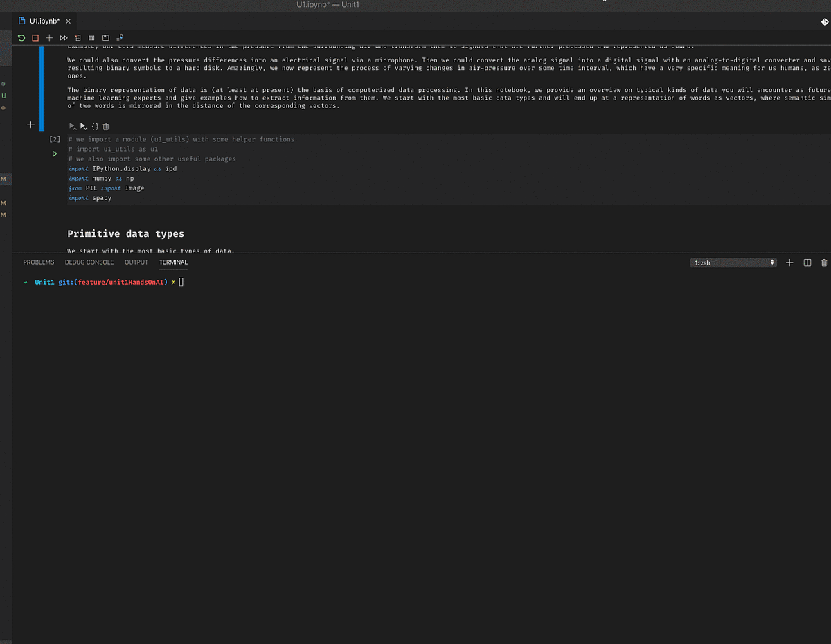Run all cells in the notebook
This screenshot has height=644, width=831.
coord(63,38)
